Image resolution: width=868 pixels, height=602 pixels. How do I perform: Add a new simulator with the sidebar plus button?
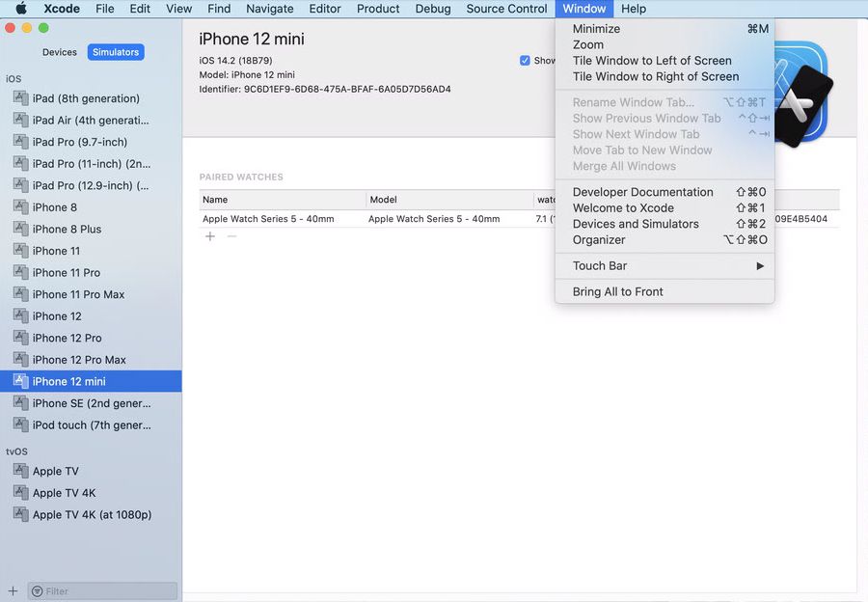pyautogui.click(x=13, y=591)
